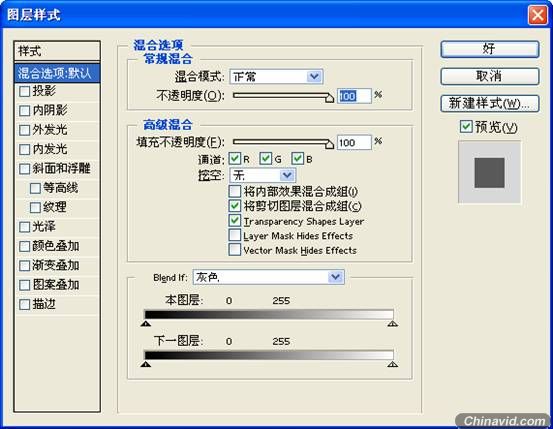
Task: Disable the 预览 preview checkbox
Action: pyautogui.click(x=466, y=127)
